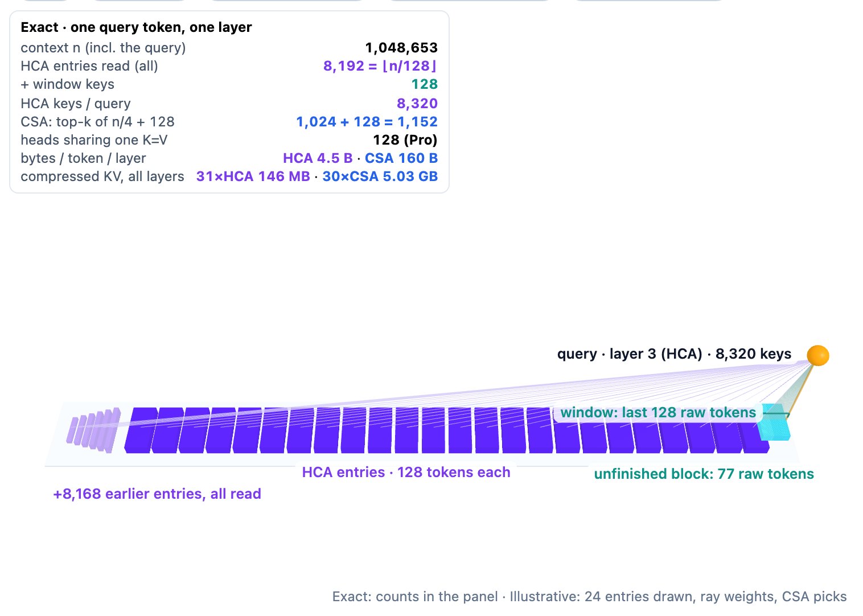Click the value '1,024 + 128 = 1,152'
The image size is (863, 616).
pyautogui.click(x=367, y=122)
